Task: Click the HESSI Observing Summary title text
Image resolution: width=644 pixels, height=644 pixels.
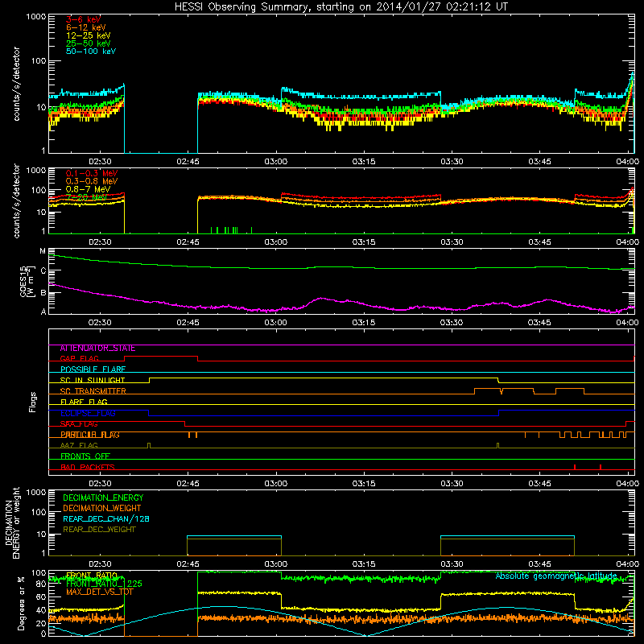Action: pos(341,7)
